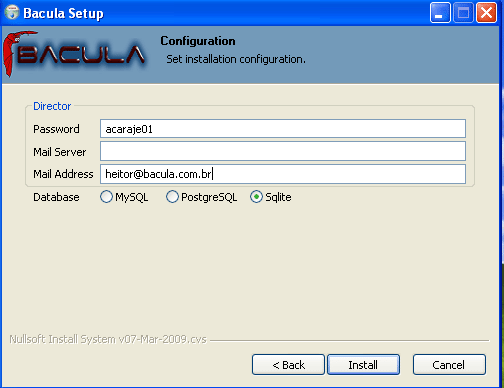Click the Mail Server label

(60, 152)
